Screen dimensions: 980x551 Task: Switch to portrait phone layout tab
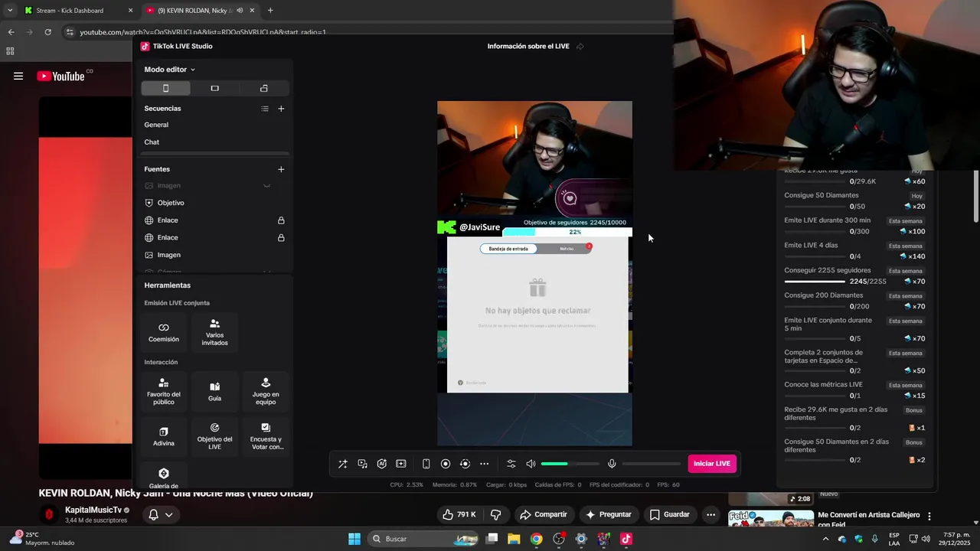click(165, 88)
